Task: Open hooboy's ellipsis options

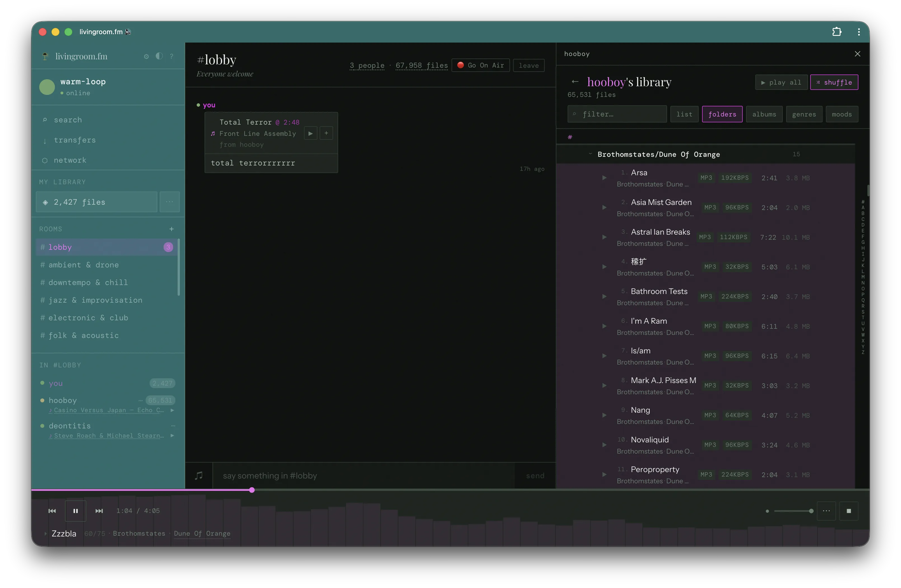Action: point(140,400)
